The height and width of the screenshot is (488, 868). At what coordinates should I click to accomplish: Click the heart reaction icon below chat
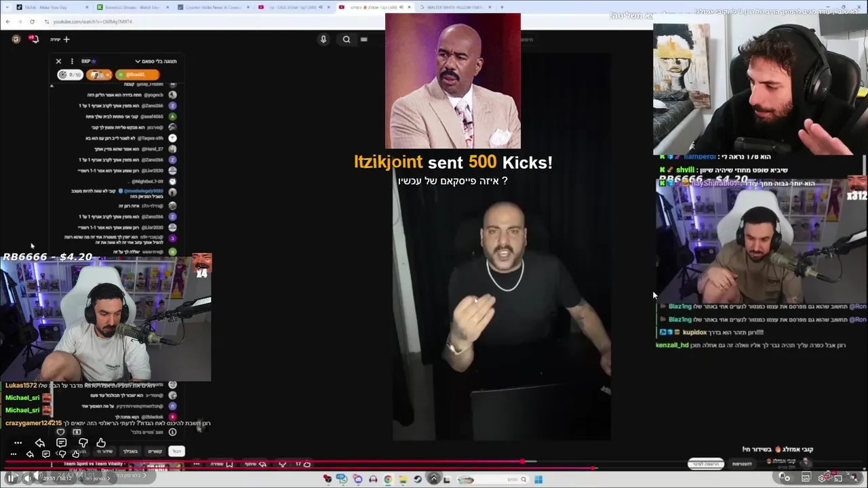tap(60, 432)
